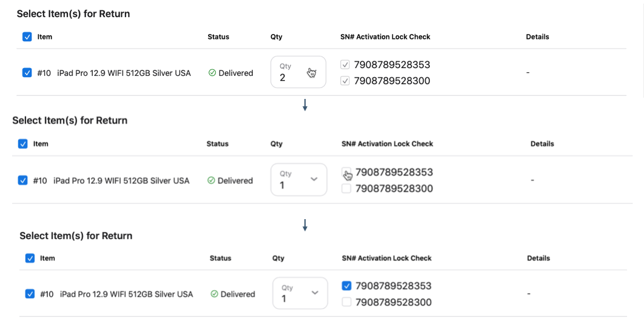Viewport: 644px width, 329px height.
Task: Toggle serial 7908789528300 checkbox in the top panel
Action: (345, 81)
